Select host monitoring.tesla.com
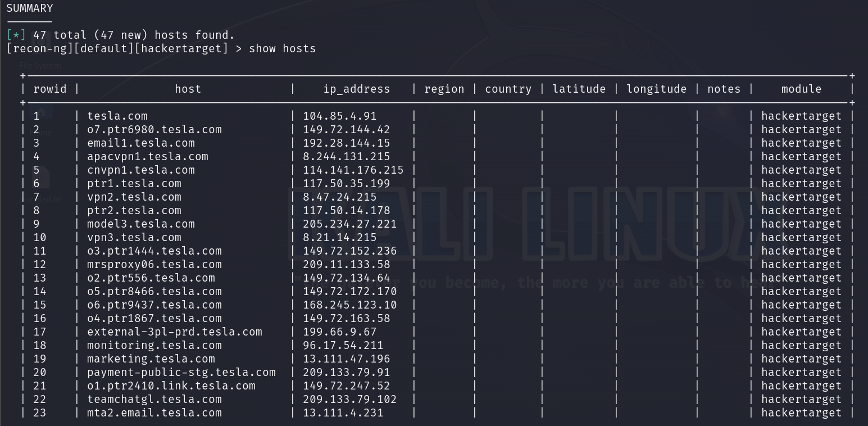This screenshot has height=426, width=868. (x=154, y=345)
